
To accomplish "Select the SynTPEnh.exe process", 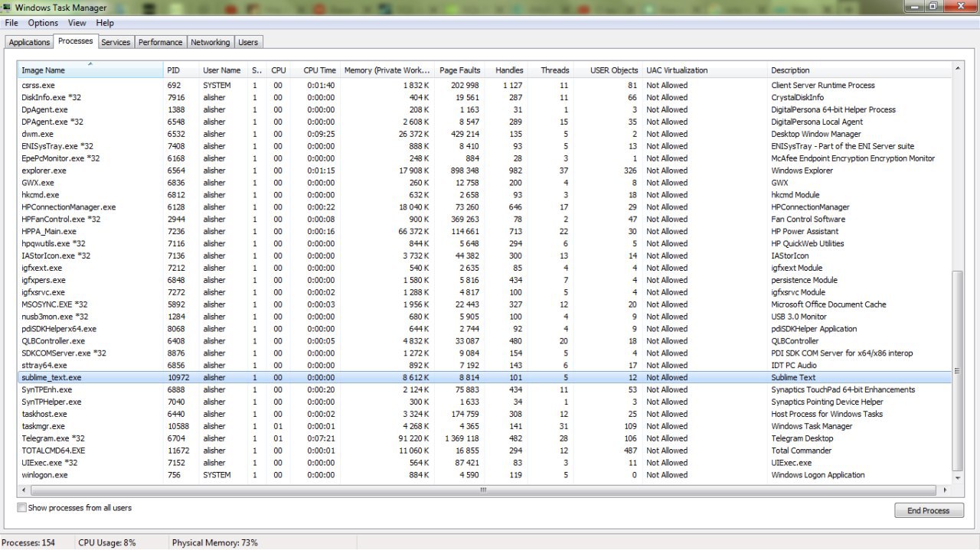I will (485, 389).
